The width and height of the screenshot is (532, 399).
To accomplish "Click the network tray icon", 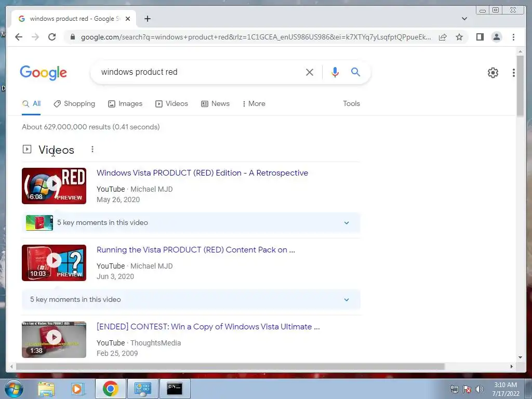I will tap(454, 389).
